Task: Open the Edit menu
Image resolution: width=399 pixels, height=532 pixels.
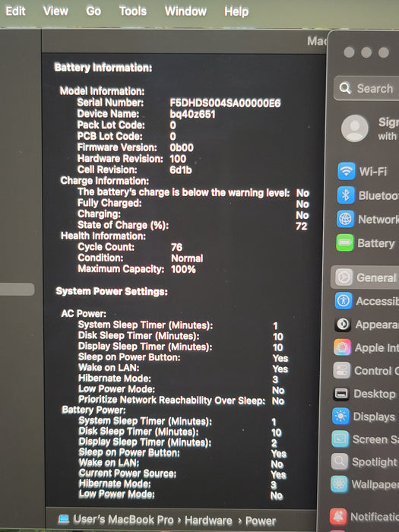Action: click(x=15, y=11)
